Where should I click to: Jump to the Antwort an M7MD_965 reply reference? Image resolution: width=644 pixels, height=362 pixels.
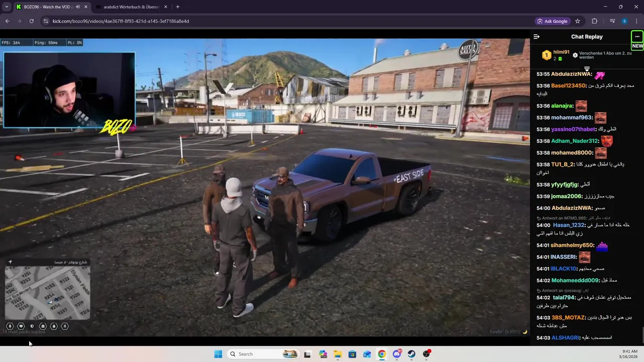coord(575,218)
